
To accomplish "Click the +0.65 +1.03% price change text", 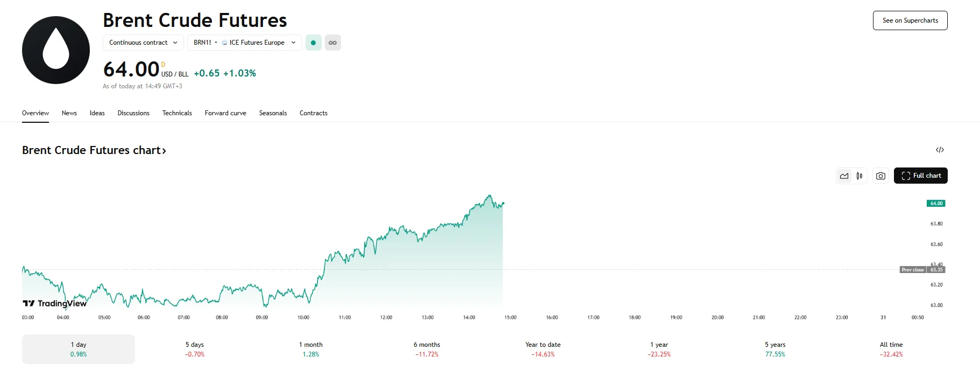I will (225, 73).
